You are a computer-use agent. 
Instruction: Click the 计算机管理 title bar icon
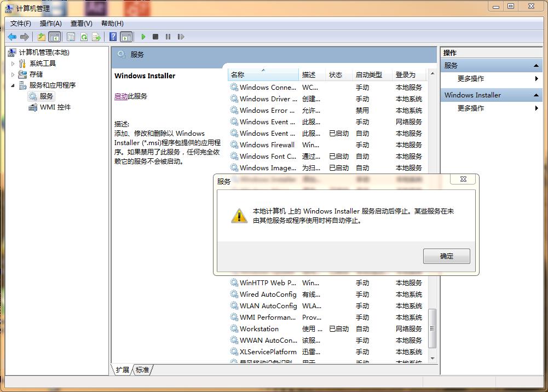(9, 8)
